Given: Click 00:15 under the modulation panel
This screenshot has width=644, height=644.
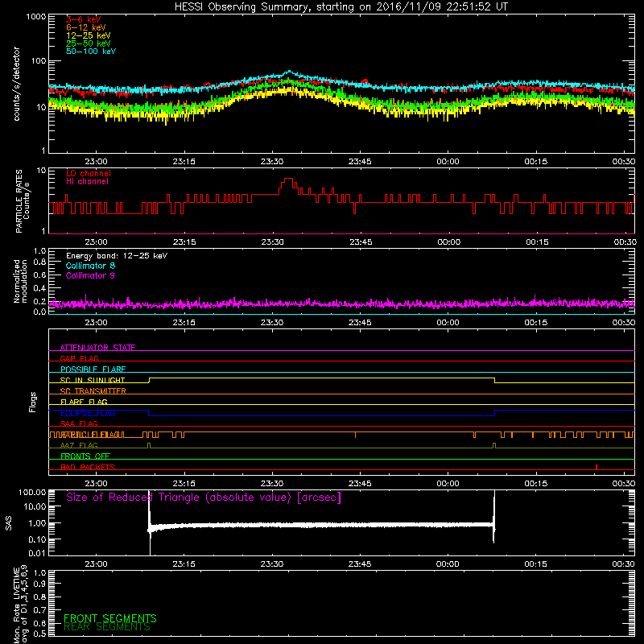Looking at the screenshot, I should tap(535, 323).
